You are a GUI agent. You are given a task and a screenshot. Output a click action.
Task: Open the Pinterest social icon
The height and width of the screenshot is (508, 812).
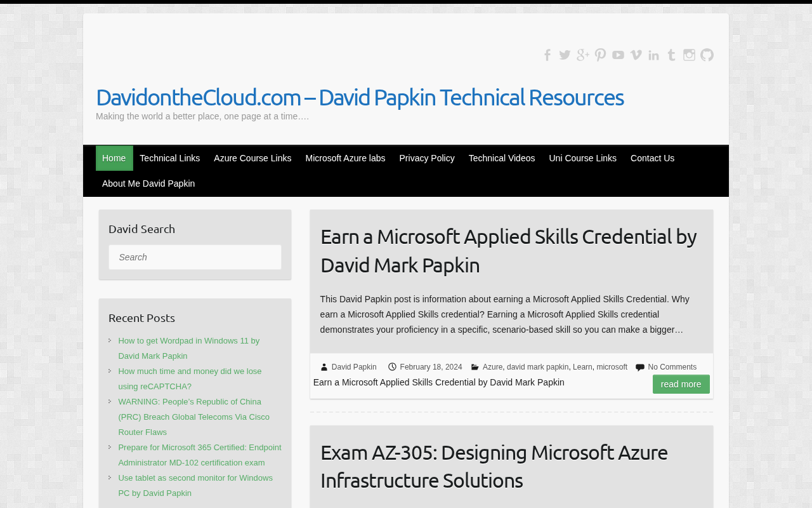(601, 55)
